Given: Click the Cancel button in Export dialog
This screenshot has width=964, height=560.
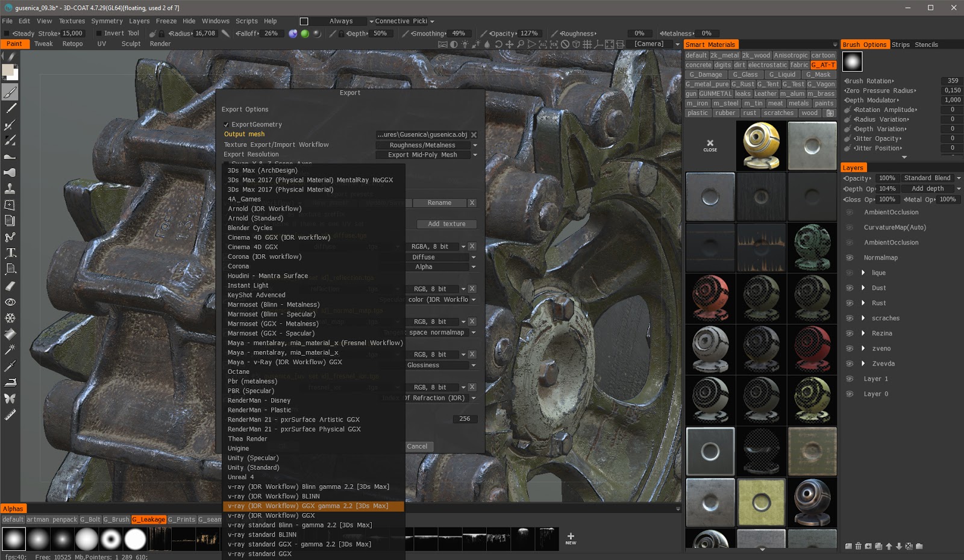Looking at the screenshot, I should click(417, 447).
